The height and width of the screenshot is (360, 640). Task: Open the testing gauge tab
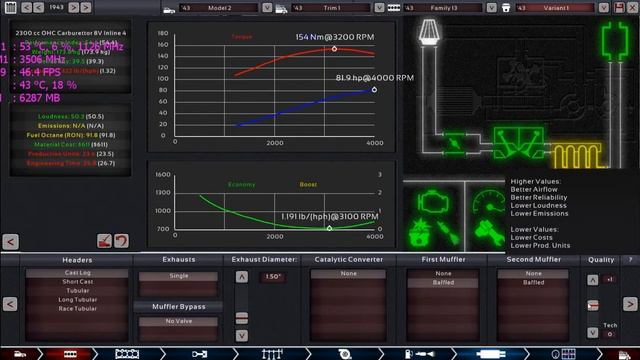[x=564, y=354]
